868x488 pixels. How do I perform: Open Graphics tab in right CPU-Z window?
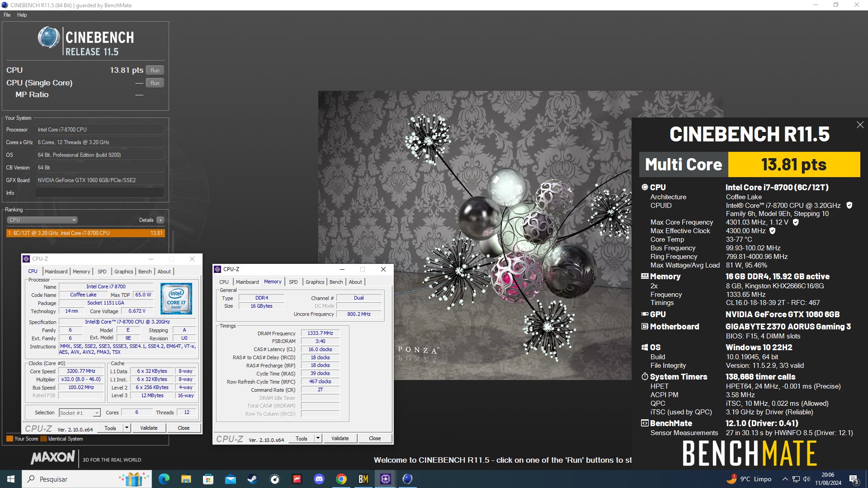[315, 282]
